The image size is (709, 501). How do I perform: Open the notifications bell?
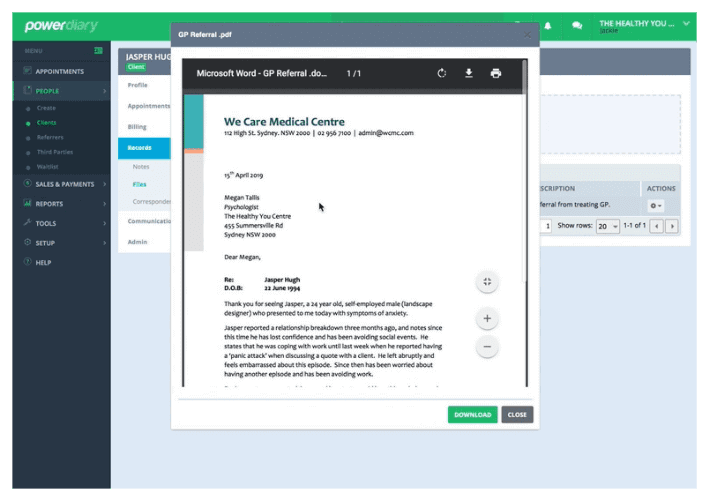(548, 26)
